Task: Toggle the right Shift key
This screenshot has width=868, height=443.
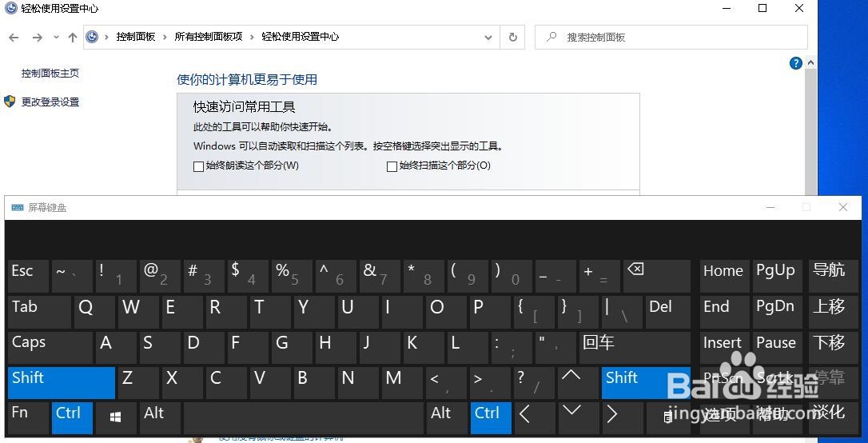Action: coord(646,383)
